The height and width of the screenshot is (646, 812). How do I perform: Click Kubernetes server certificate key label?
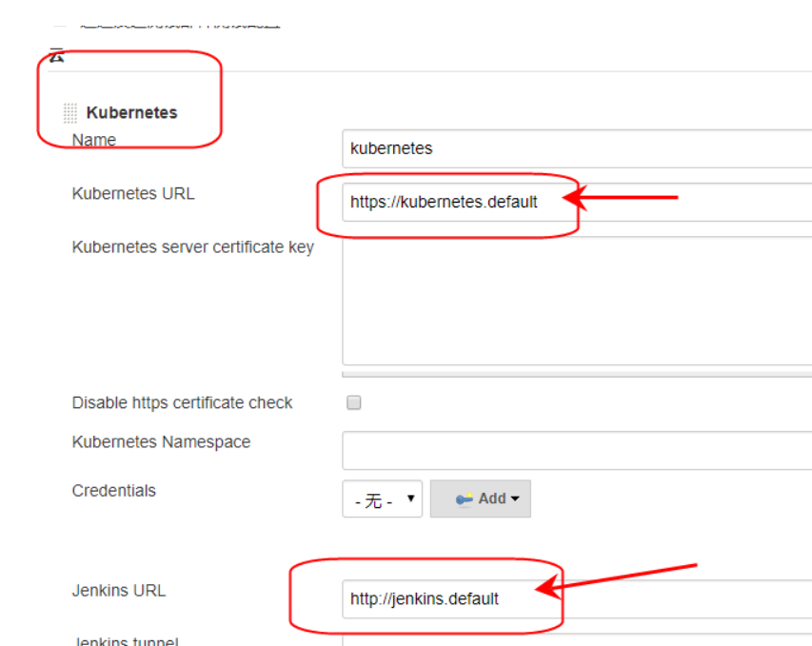[x=193, y=247]
